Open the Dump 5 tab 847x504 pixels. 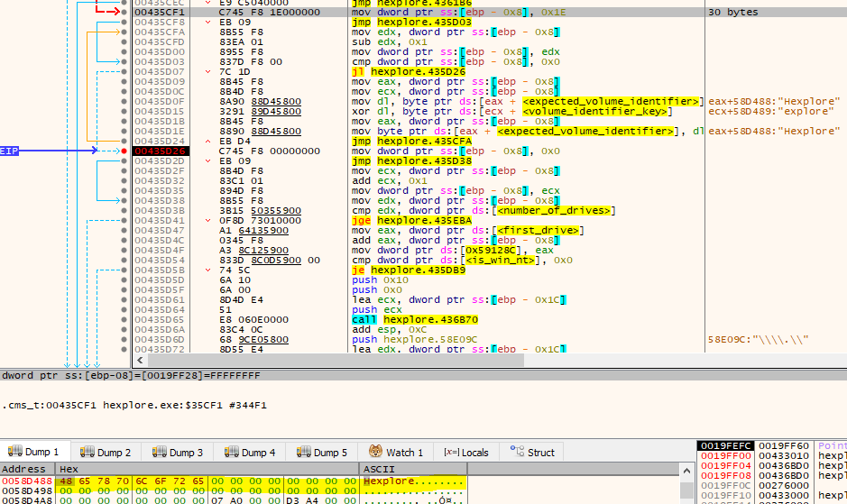(323, 452)
